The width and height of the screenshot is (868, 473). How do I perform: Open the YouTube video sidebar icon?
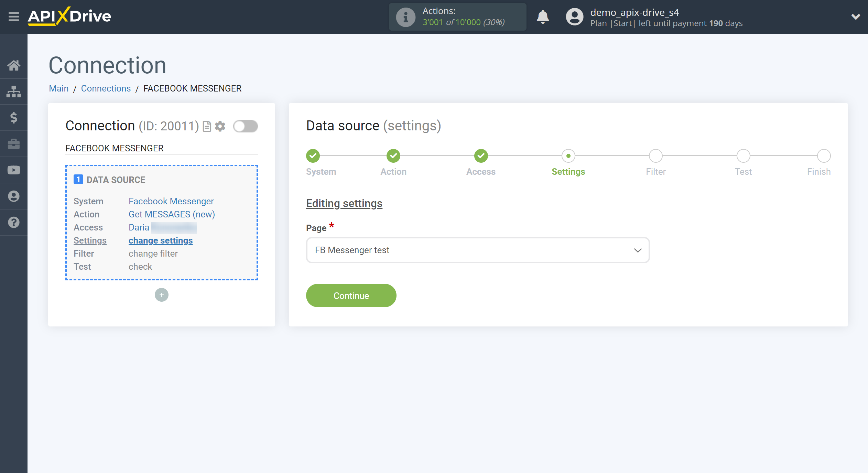[14, 170]
